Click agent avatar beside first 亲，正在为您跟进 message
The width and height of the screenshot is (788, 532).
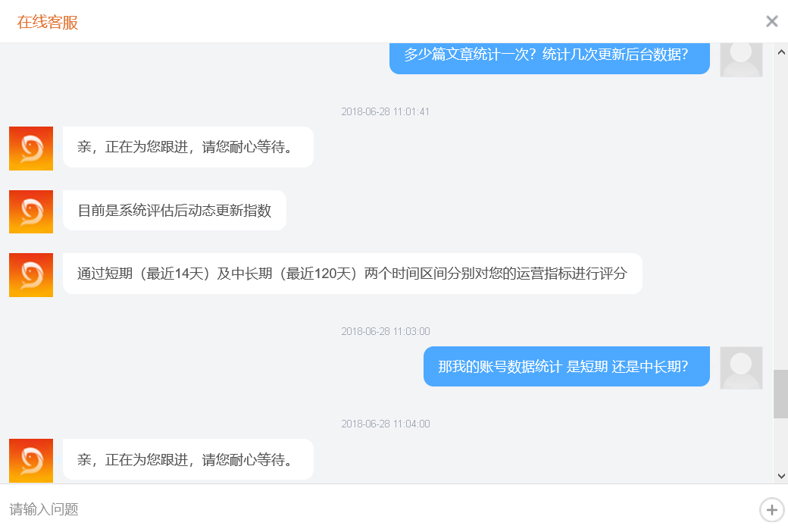pos(31,149)
